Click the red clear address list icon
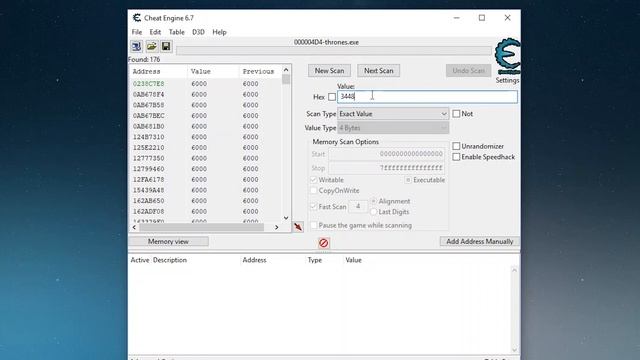The height and width of the screenshot is (360, 640). click(x=324, y=243)
